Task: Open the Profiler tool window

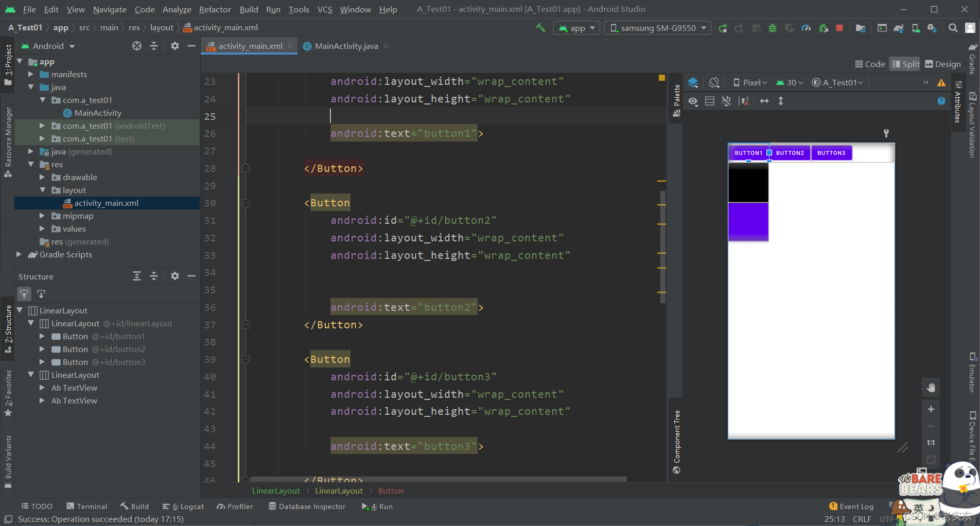Action: coord(235,506)
